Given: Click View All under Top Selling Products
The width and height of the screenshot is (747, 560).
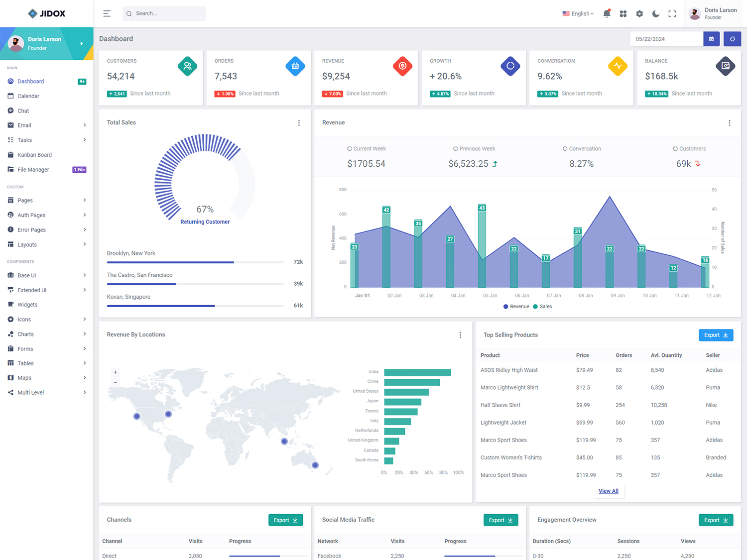Looking at the screenshot, I should click(608, 491).
